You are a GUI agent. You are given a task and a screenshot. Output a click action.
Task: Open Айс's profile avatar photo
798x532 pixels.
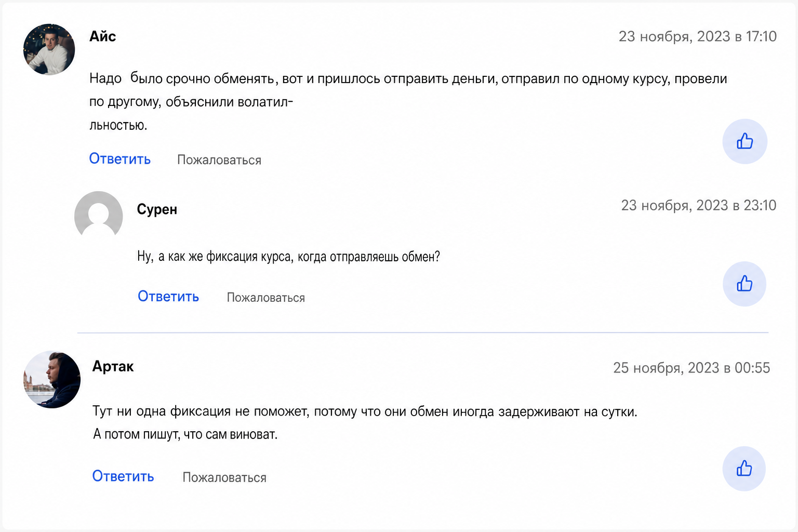pyautogui.click(x=49, y=49)
